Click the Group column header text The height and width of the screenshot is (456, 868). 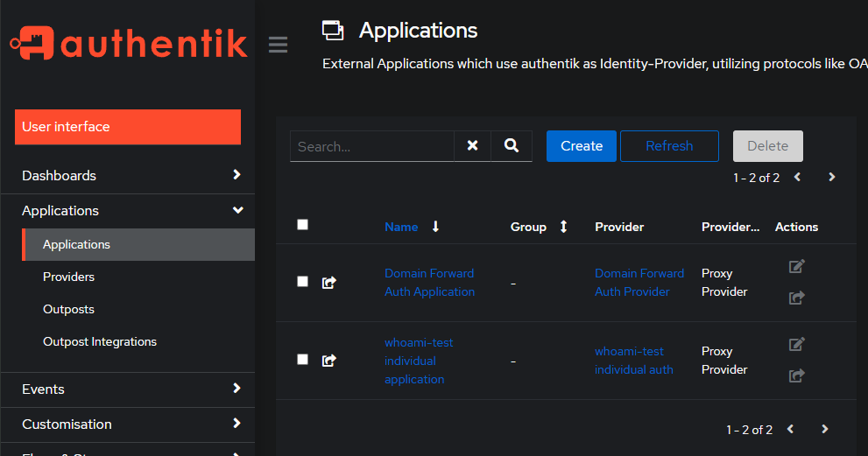(528, 227)
